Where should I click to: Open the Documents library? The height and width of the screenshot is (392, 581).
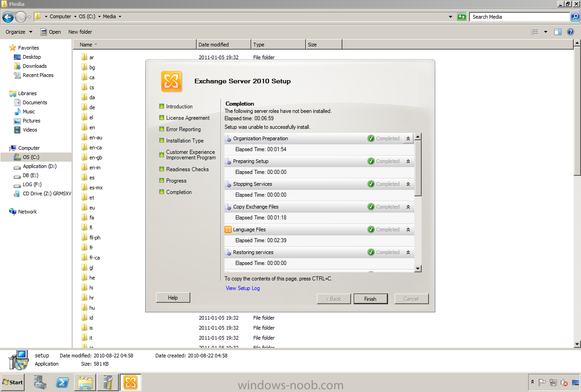[31, 102]
